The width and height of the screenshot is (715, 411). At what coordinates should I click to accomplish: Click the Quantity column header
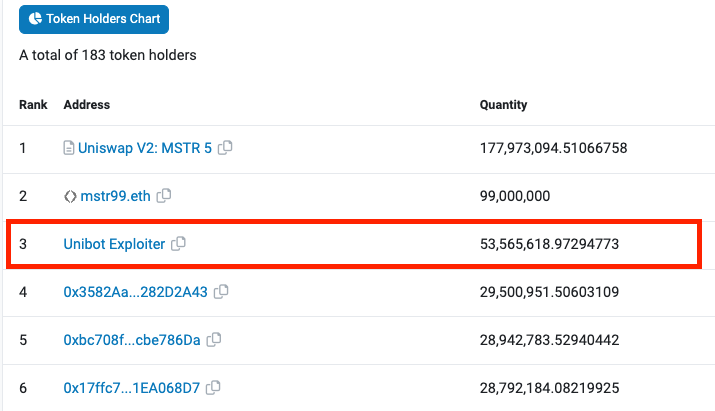[x=503, y=105]
